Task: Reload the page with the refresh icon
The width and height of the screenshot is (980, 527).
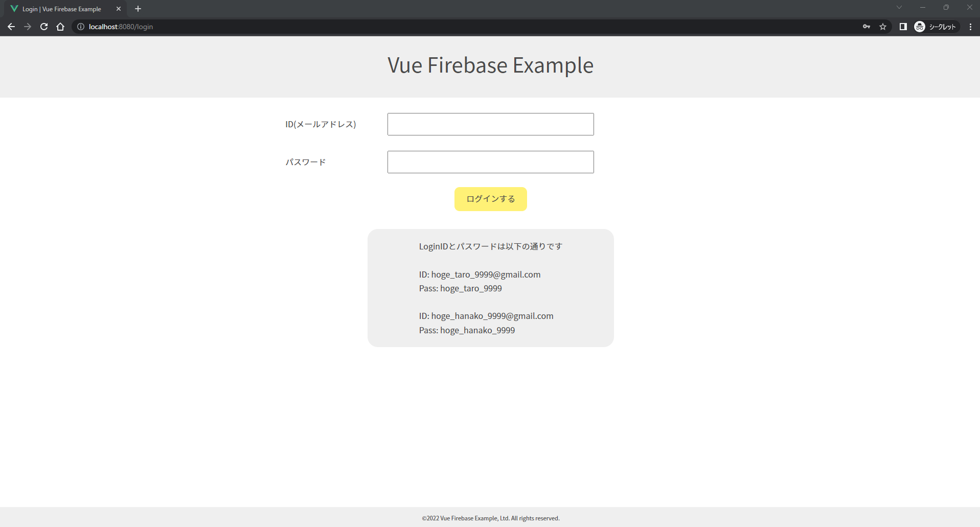Action: (43, 27)
